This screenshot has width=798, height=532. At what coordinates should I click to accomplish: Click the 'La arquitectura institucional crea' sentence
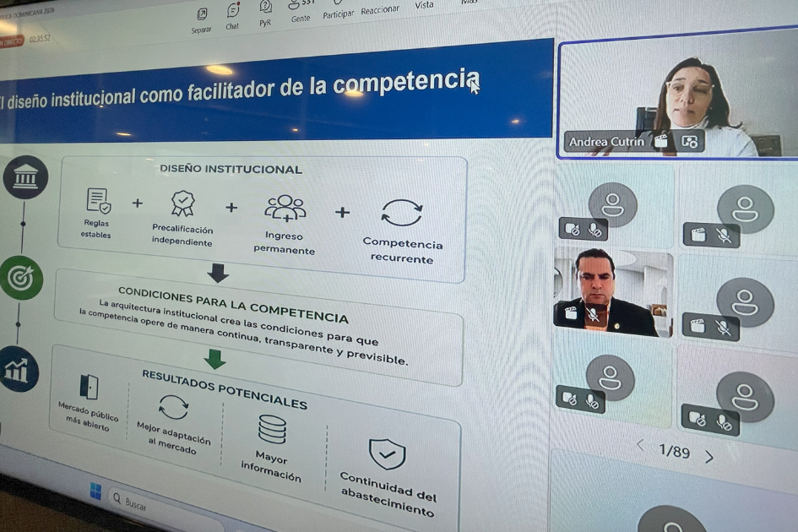[243, 332]
